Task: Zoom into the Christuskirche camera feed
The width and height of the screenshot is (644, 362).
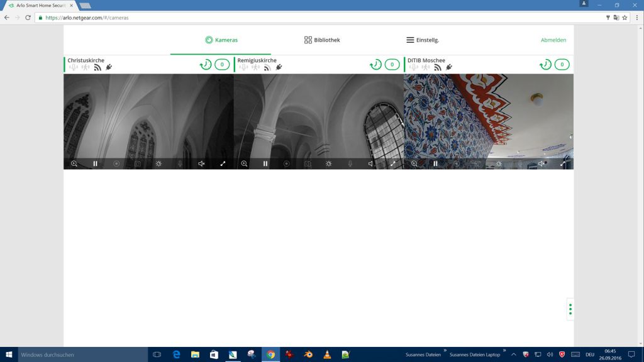Action: (x=74, y=163)
